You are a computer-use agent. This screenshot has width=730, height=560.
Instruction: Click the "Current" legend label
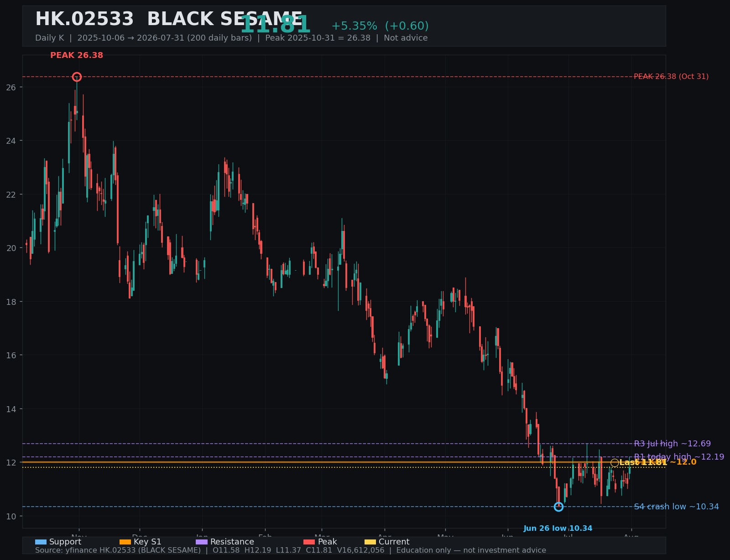tap(394, 542)
